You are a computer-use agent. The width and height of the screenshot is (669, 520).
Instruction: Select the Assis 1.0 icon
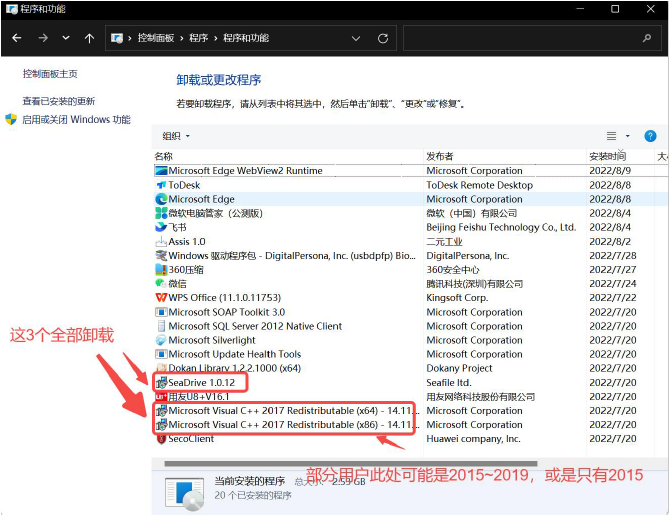pyautogui.click(x=161, y=242)
